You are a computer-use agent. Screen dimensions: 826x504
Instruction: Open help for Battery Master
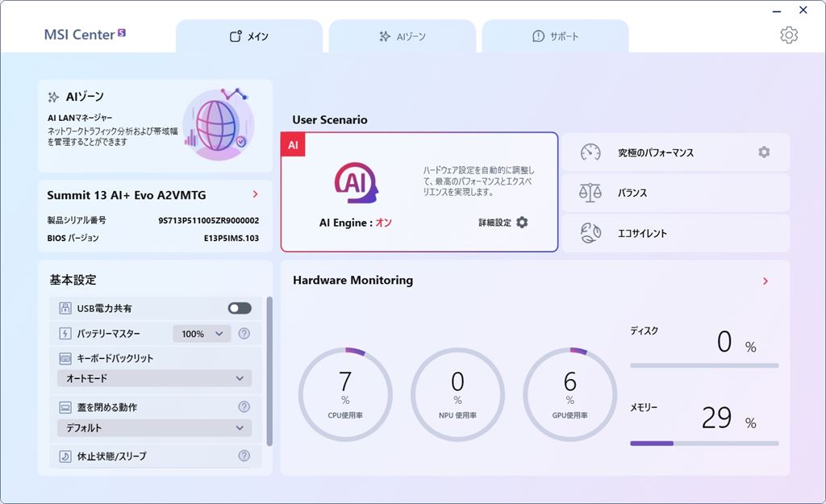click(x=244, y=333)
